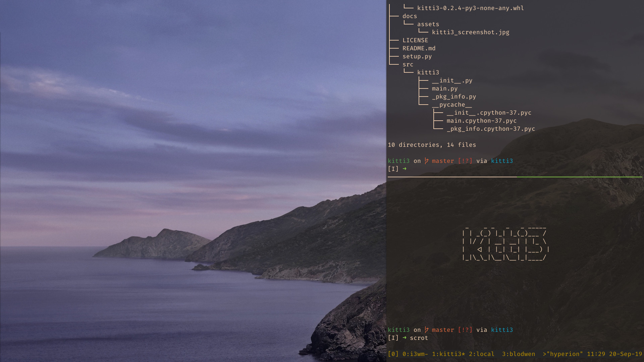Click the git branch icon in bottom prompt
644x362 pixels.
coord(426,330)
